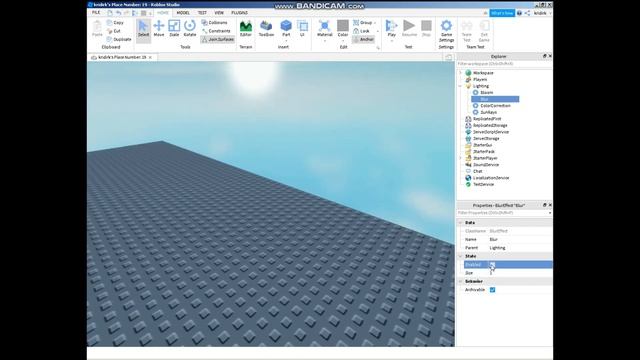
Task: Open the user account dropdown
Action: [542, 13]
